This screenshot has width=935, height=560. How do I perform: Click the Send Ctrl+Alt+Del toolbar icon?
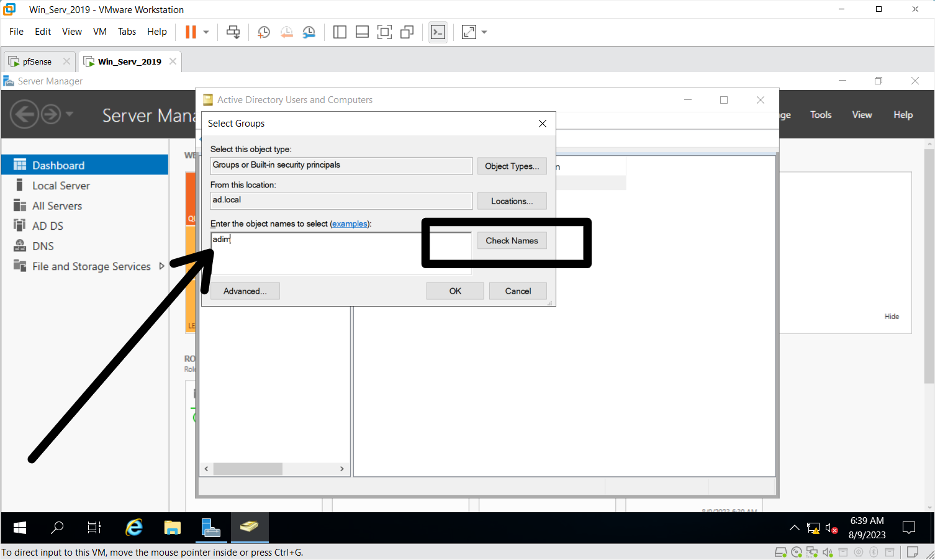click(x=233, y=32)
